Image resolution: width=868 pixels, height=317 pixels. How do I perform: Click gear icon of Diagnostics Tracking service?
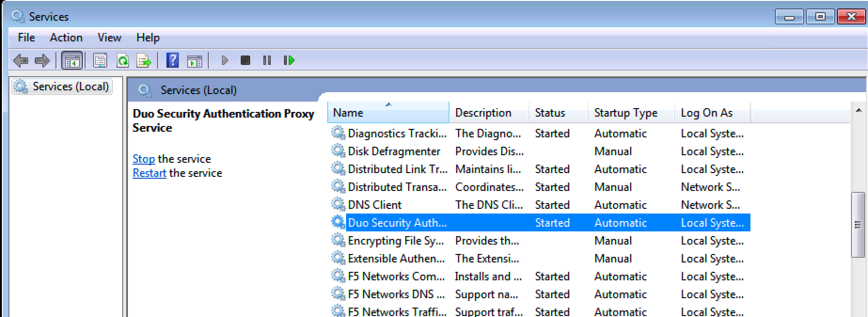click(338, 133)
